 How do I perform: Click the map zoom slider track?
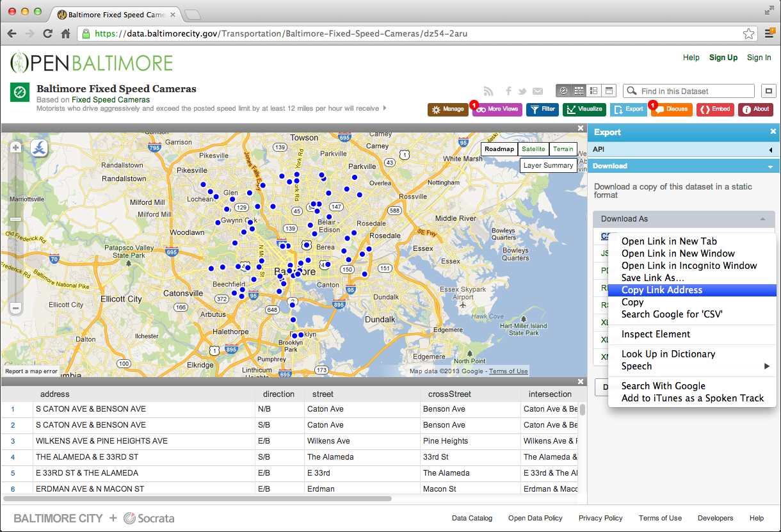click(16, 228)
